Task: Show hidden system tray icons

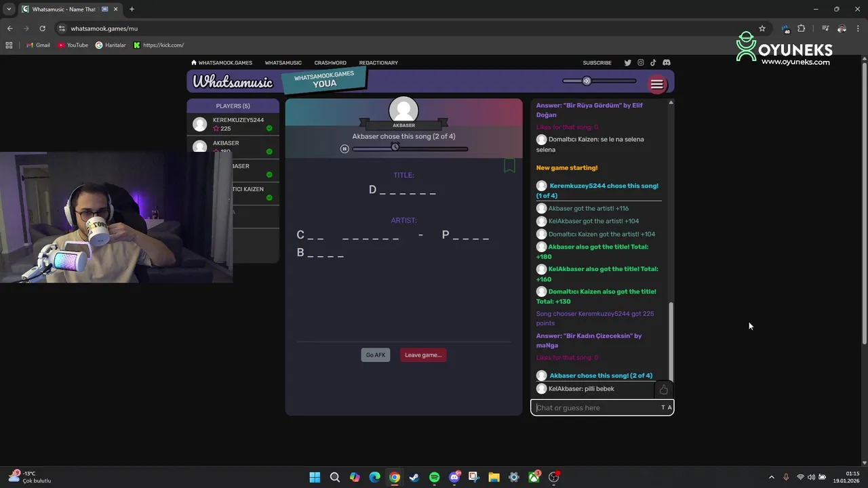Action: point(771,477)
